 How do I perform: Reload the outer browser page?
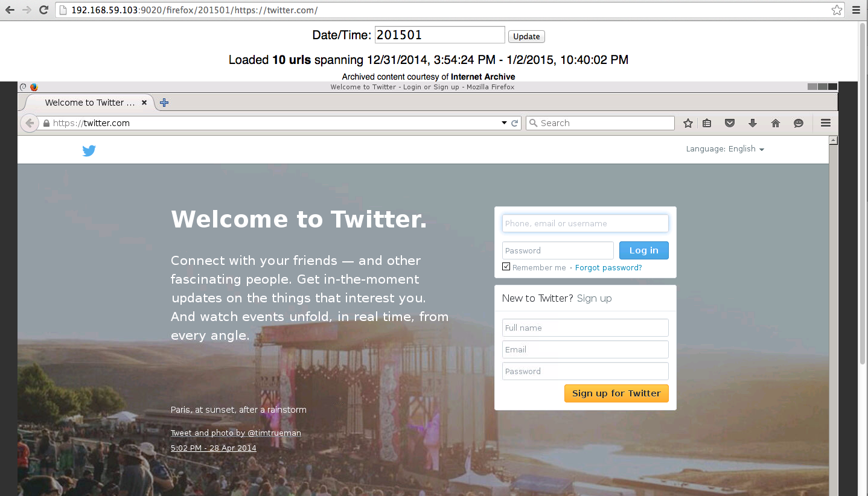pos(43,10)
